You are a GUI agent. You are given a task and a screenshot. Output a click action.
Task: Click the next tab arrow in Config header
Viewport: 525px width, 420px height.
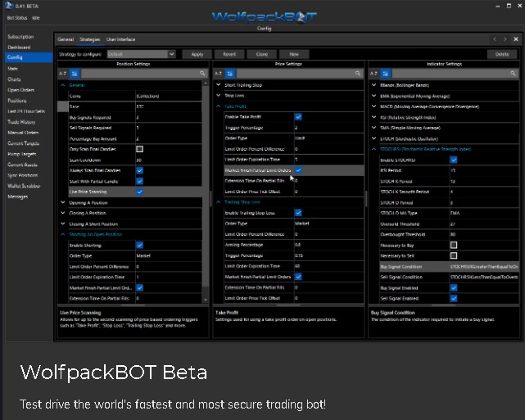click(505, 39)
